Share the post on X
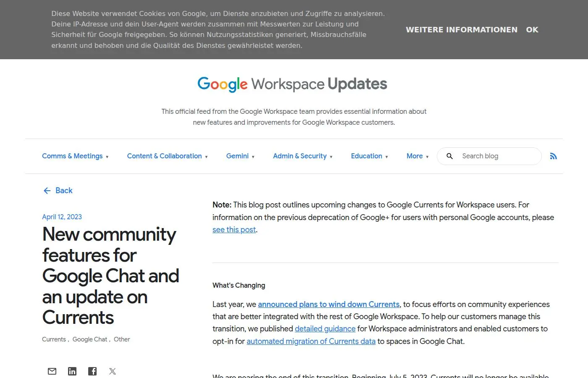Image resolution: width=588 pixels, height=378 pixels. click(113, 371)
